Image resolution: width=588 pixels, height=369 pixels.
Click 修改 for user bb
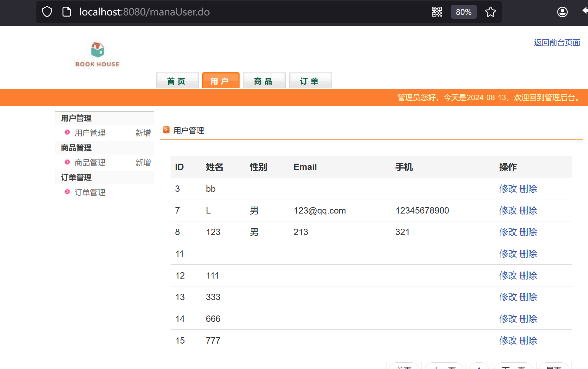tap(508, 189)
